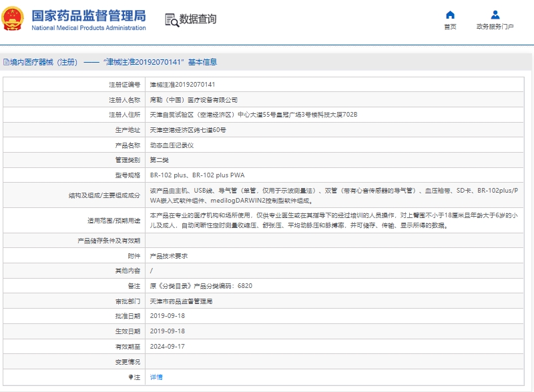Click the 适用范围/预期用途 label
534x392 pixels.
click(x=113, y=221)
